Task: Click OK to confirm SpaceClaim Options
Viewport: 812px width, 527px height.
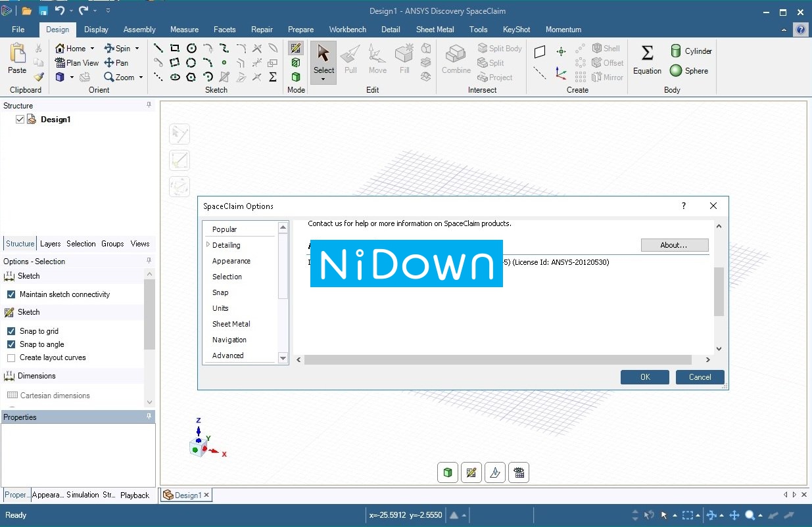Action: click(644, 377)
